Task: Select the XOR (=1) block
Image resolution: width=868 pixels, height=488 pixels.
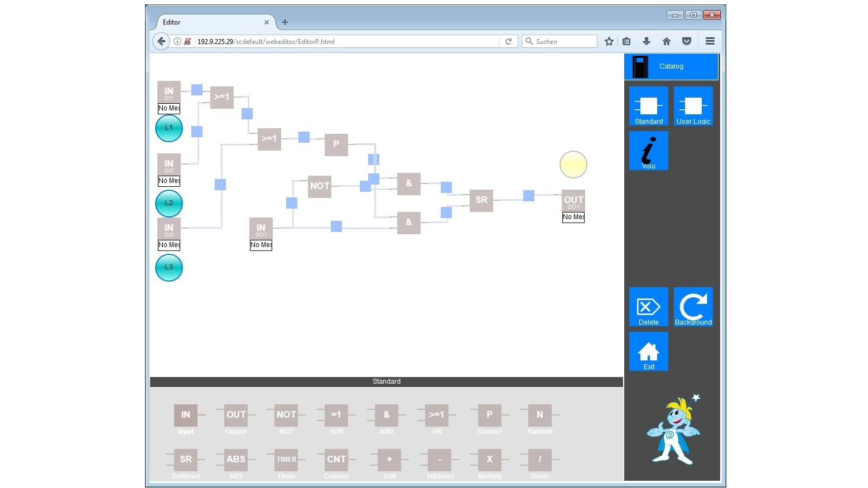Action: [x=336, y=415]
